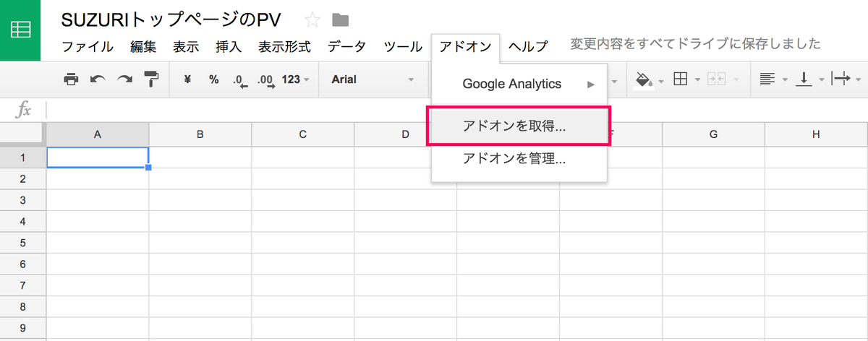Open the Google Analytics submenu
The width and height of the screenshot is (868, 341).
coord(519,84)
